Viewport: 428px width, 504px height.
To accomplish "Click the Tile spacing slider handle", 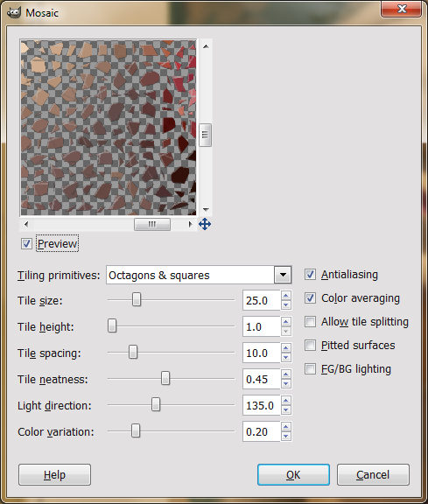I will pos(133,353).
